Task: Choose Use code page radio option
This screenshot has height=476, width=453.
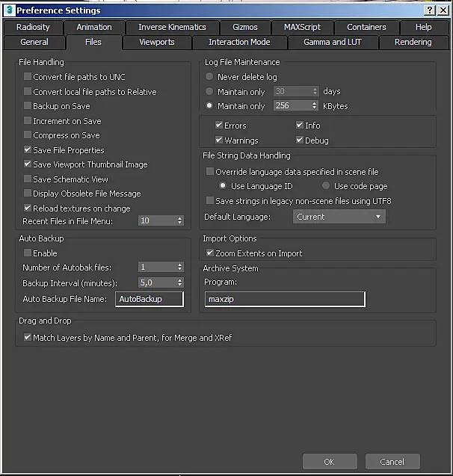Action: (326, 185)
